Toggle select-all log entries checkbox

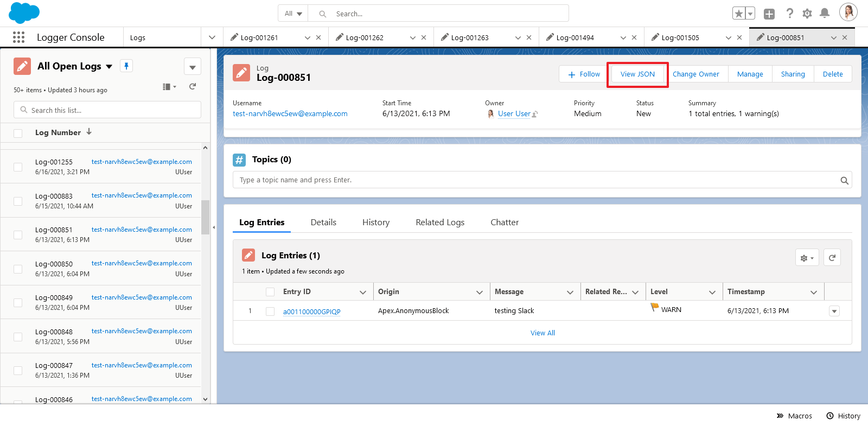270,292
